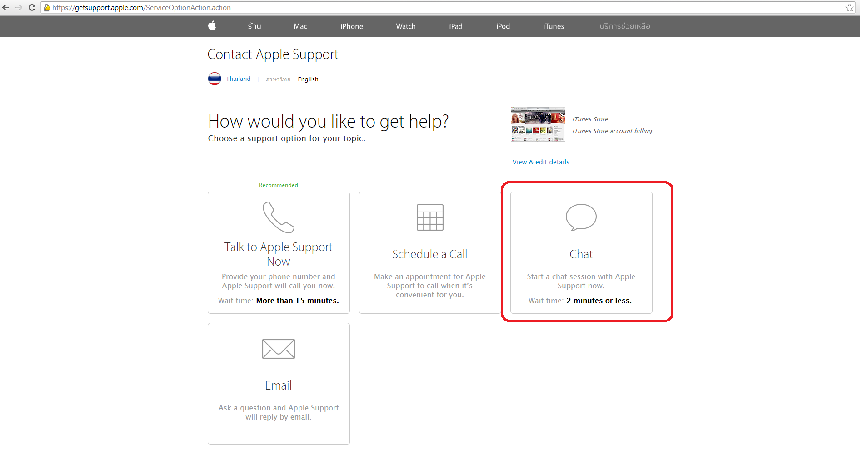Click 'More than 15 minutes.' wait time

298,301
